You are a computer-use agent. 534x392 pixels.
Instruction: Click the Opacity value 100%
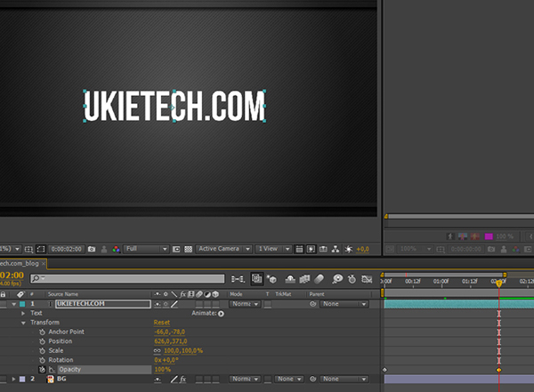pos(163,369)
